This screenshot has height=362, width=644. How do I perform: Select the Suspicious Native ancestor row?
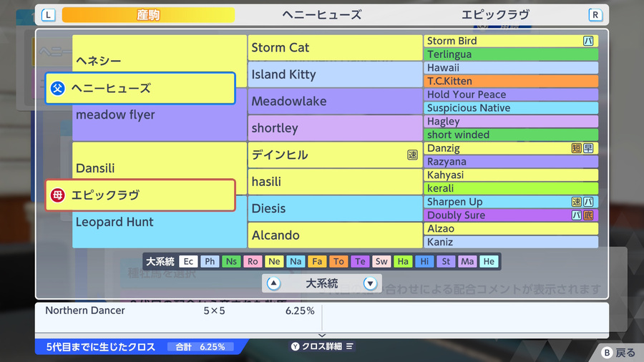(x=511, y=108)
